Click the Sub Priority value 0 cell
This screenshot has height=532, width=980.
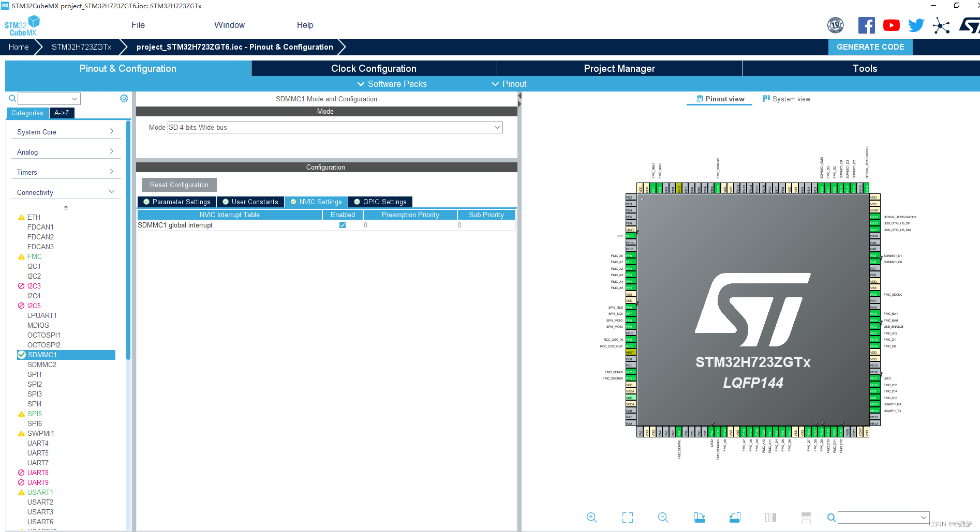pyautogui.click(x=486, y=225)
